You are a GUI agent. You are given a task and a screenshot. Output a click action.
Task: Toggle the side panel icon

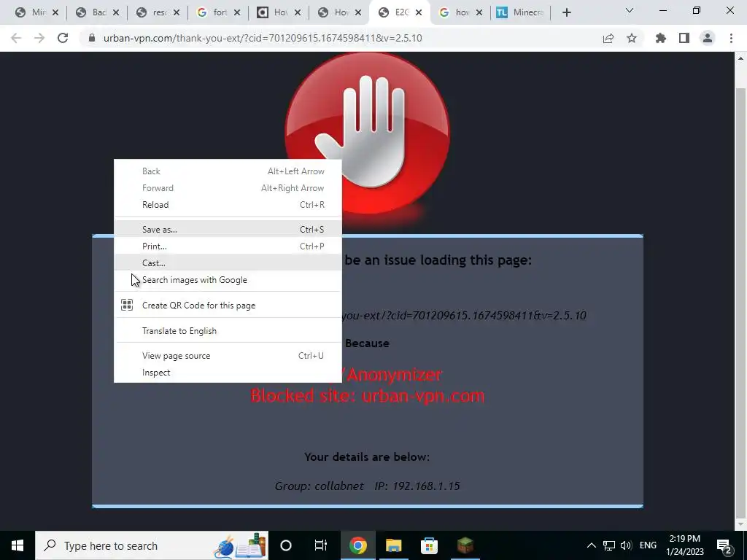coord(684,38)
